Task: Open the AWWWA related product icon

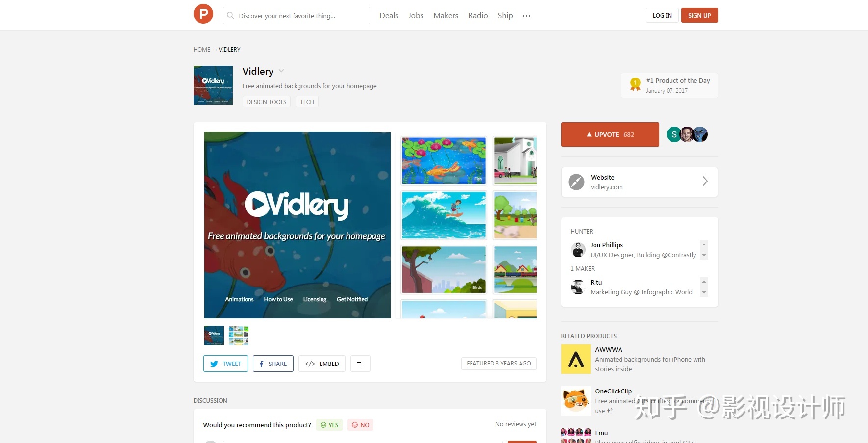Action: point(576,359)
